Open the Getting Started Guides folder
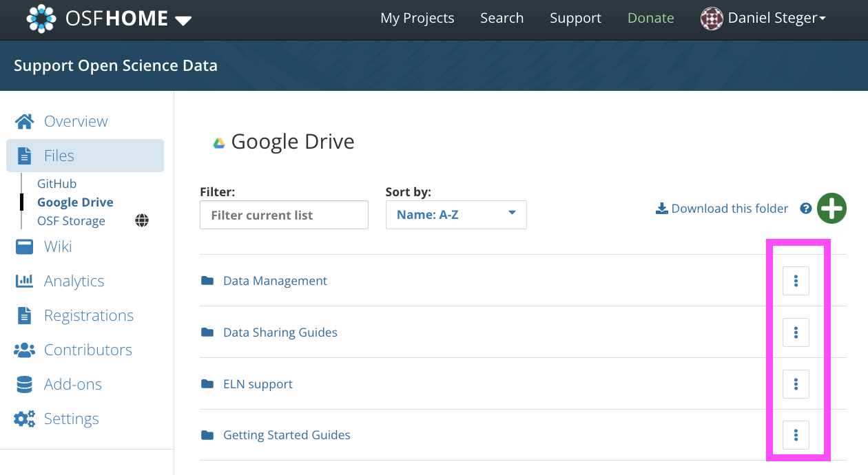This screenshot has height=475, width=868. (287, 435)
